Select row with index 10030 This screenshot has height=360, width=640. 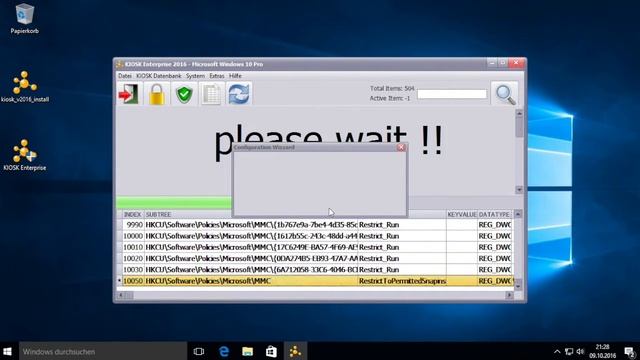point(314,270)
